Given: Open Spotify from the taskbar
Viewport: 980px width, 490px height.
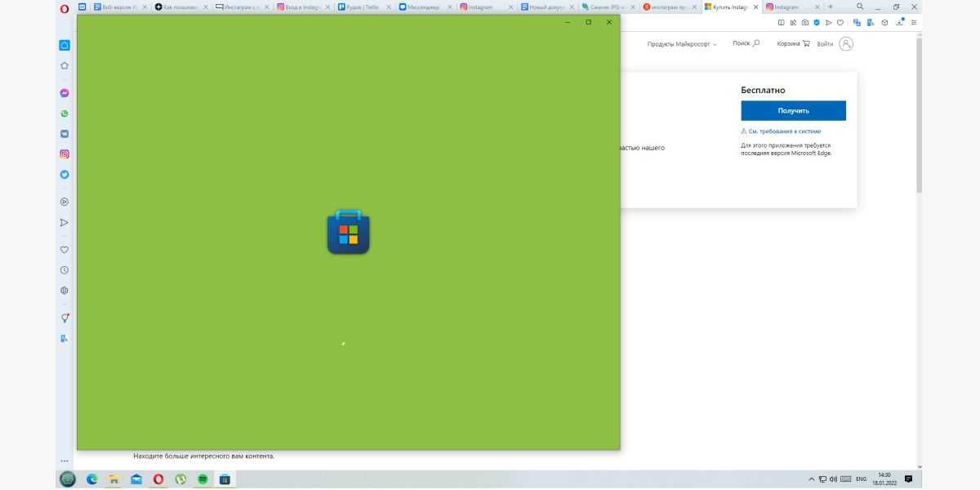Looking at the screenshot, I should tap(203, 479).
